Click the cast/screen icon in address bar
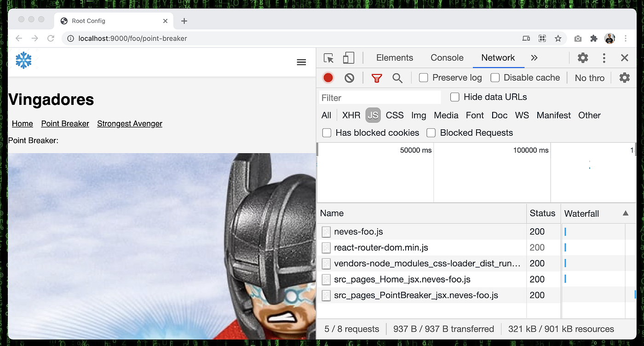644x346 pixels. (x=526, y=39)
